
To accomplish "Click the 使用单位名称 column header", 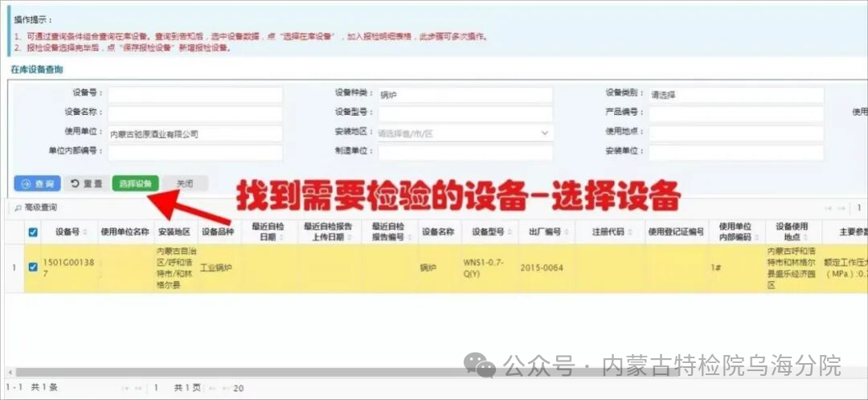I will [125, 232].
